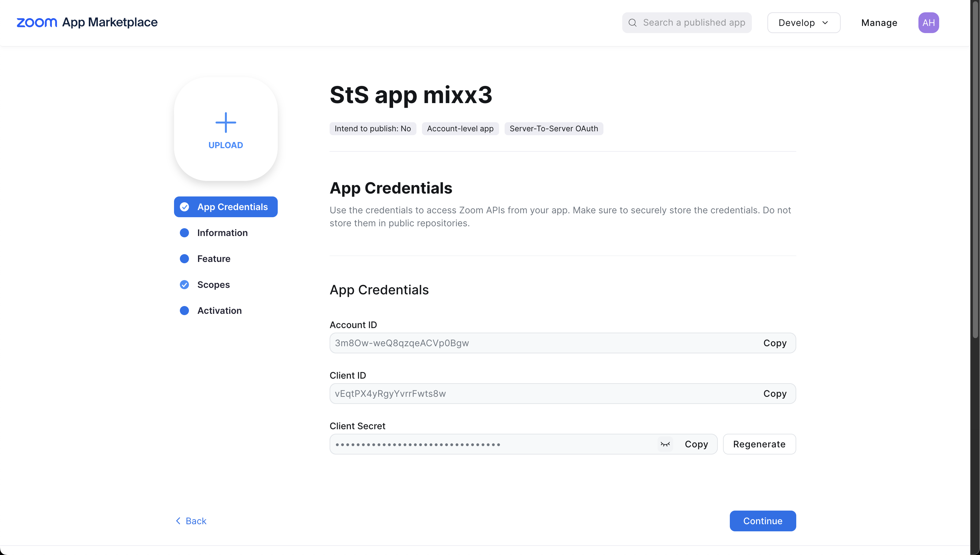
Task: Go to the Scopes step
Action: coord(213,285)
